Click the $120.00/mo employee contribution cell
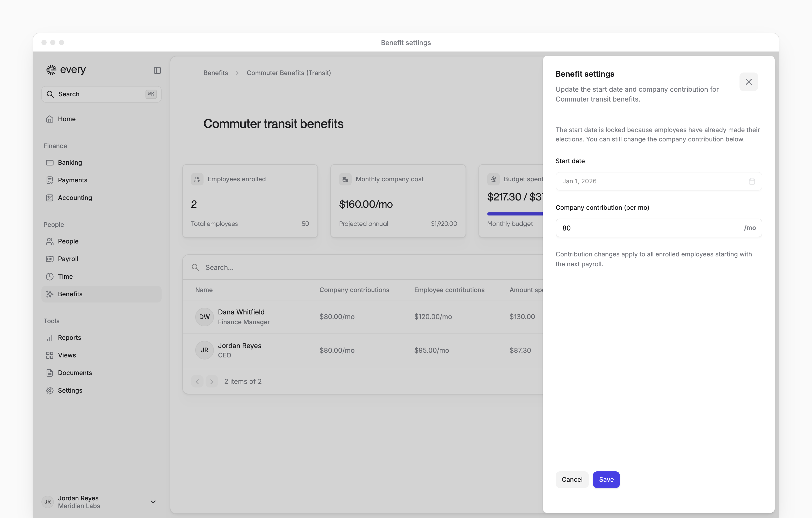Viewport: 812px width, 518px height. click(433, 317)
